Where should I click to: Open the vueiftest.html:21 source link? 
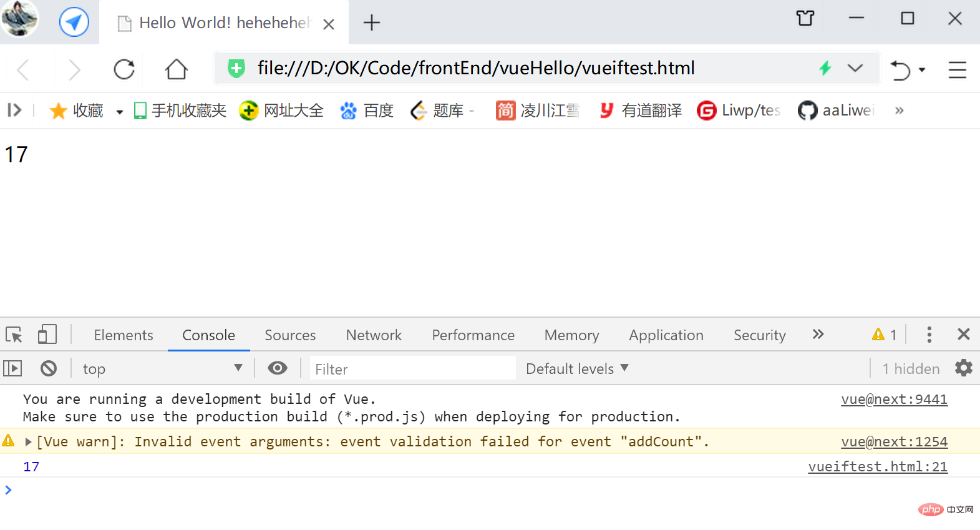pos(878,467)
